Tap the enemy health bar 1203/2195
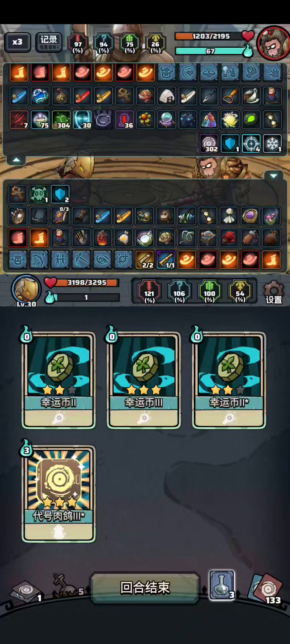The width and height of the screenshot is (290, 644). (x=211, y=36)
